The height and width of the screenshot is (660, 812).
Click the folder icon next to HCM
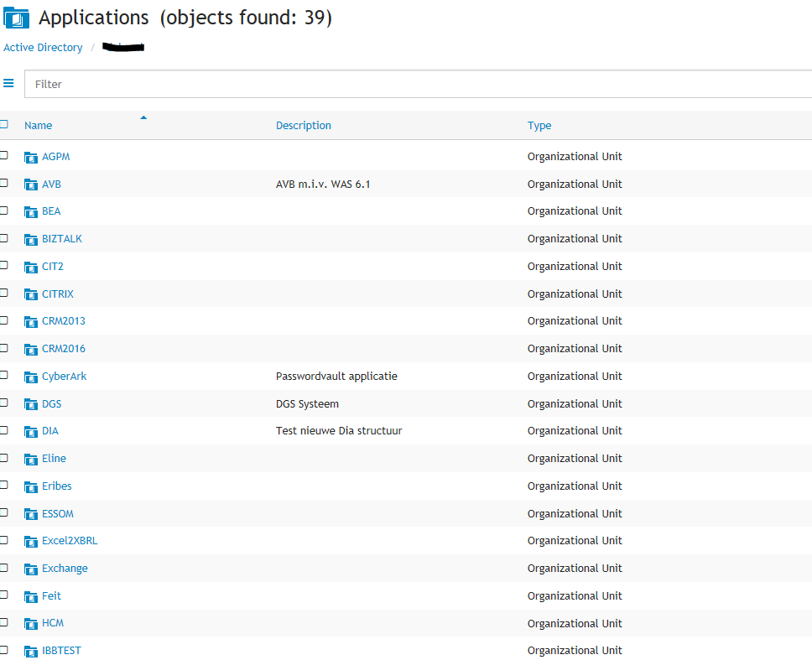(31, 624)
